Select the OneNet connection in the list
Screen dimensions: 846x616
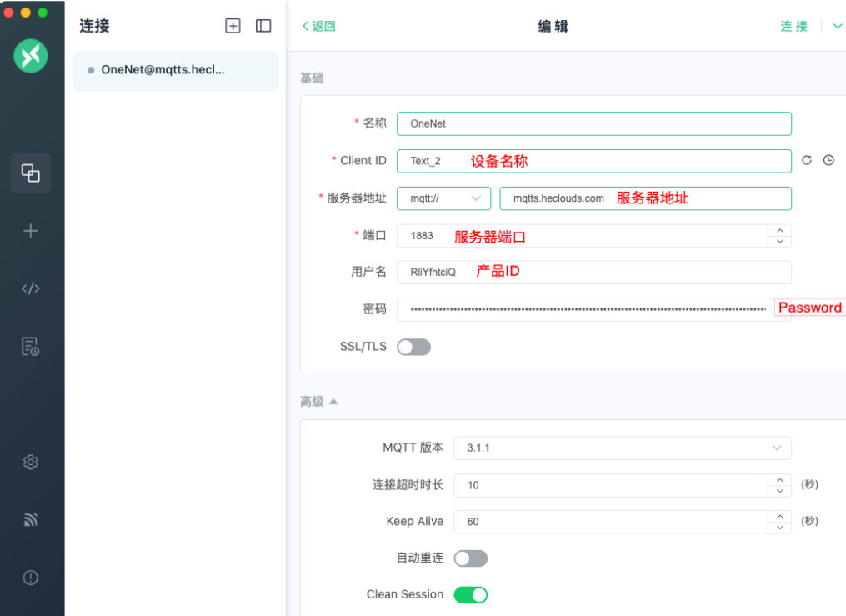(x=175, y=72)
